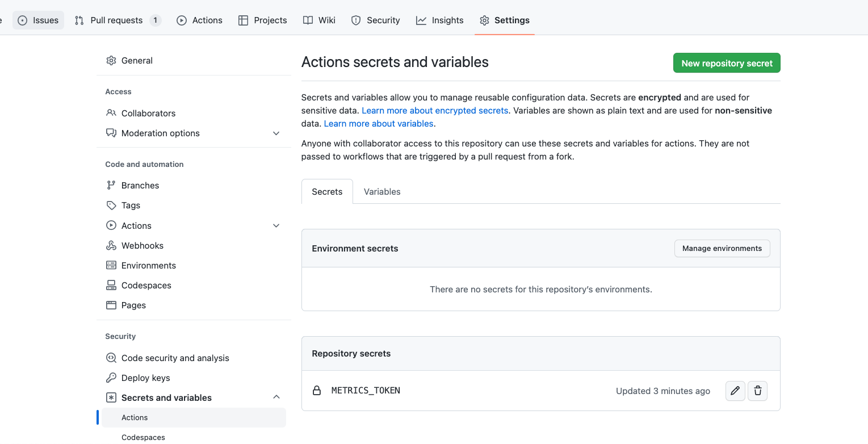Open the Wiki tab
The height and width of the screenshot is (444, 868).
tap(319, 20)
